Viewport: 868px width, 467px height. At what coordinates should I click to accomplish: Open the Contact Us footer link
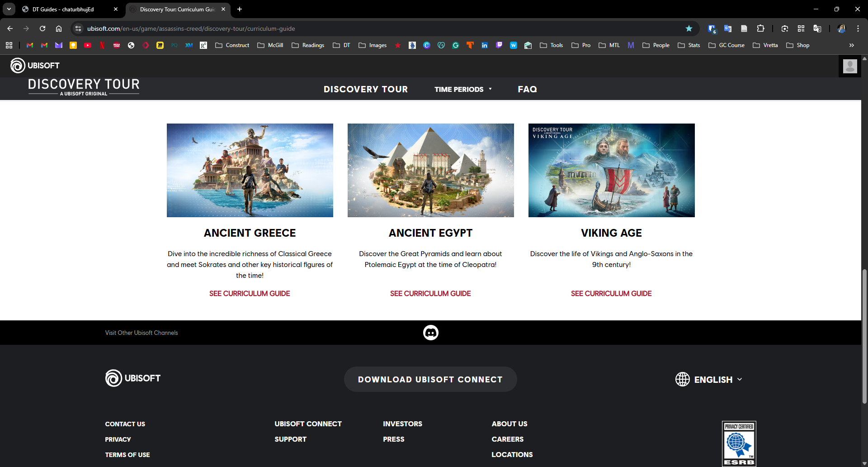point(125,424)
